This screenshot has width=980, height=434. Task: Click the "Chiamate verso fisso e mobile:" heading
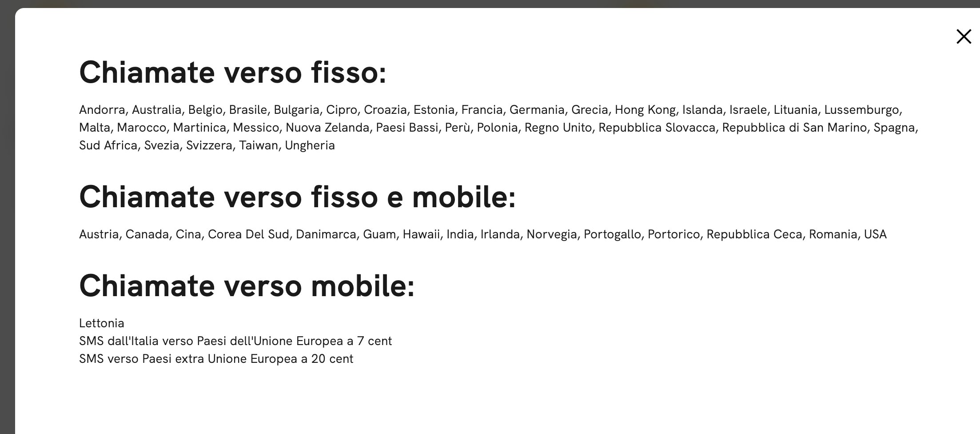[x=298, y=197]
